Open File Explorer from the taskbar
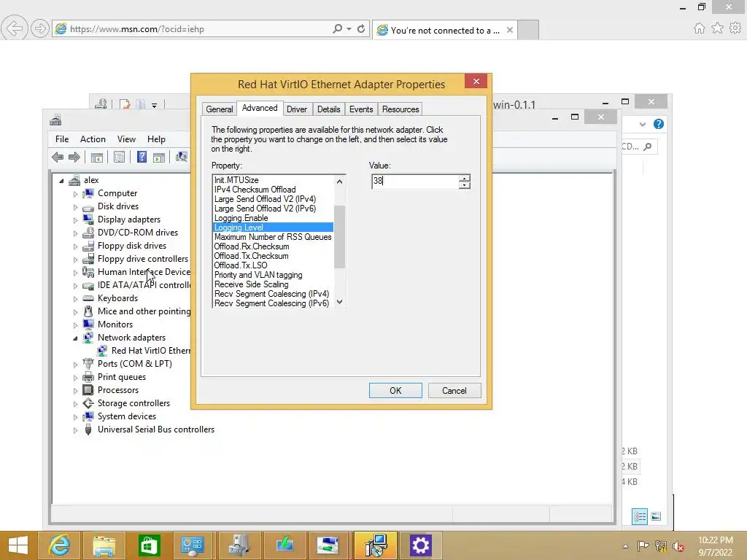 click(x=104, y=545)
